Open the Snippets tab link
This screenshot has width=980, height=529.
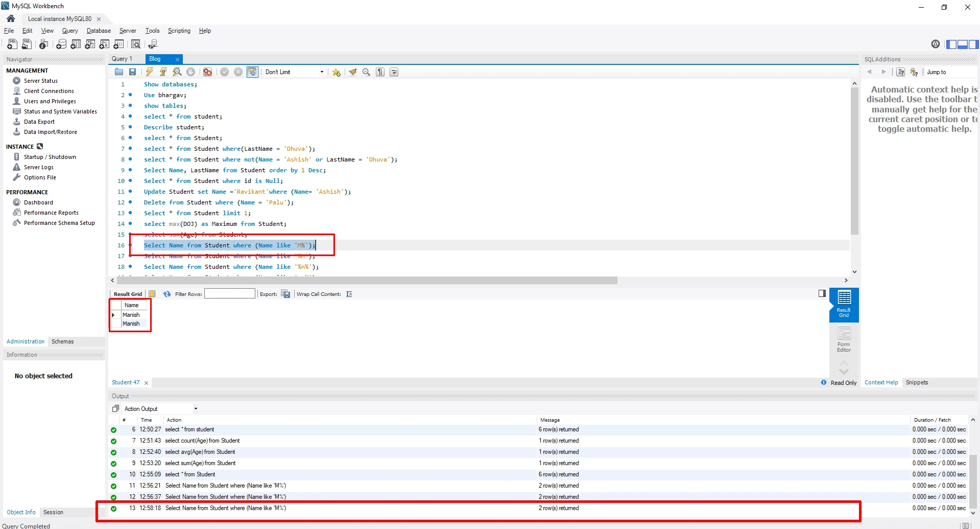(917, 382)
